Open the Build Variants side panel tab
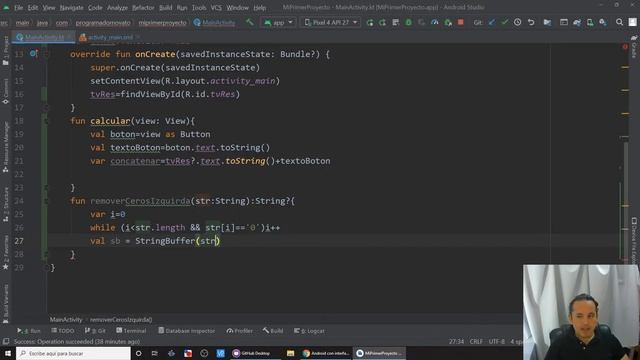 [x=5, y=304]
